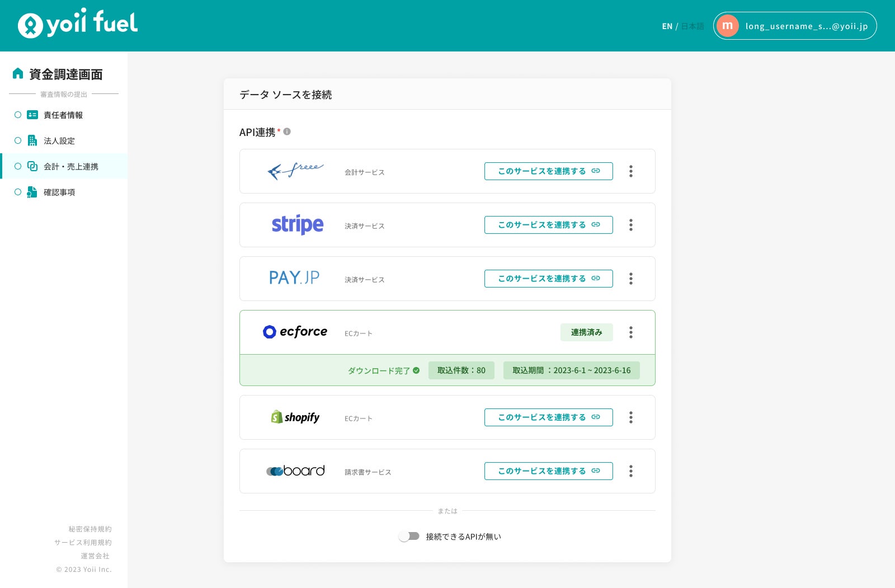Click the linked squares icon for 会計・売上連携
The image size is (895, 588).
coord(32,166)
